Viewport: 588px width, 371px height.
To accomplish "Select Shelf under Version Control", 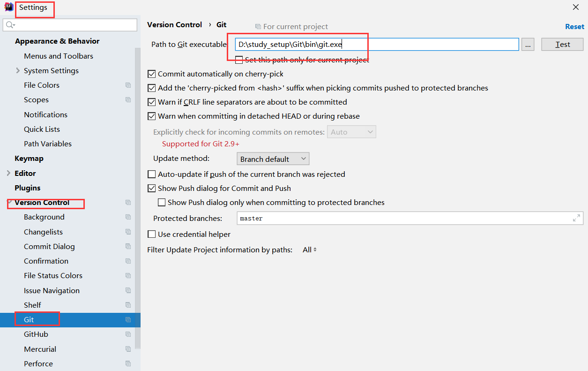I will pyautogui.click(x=32, y=305).
